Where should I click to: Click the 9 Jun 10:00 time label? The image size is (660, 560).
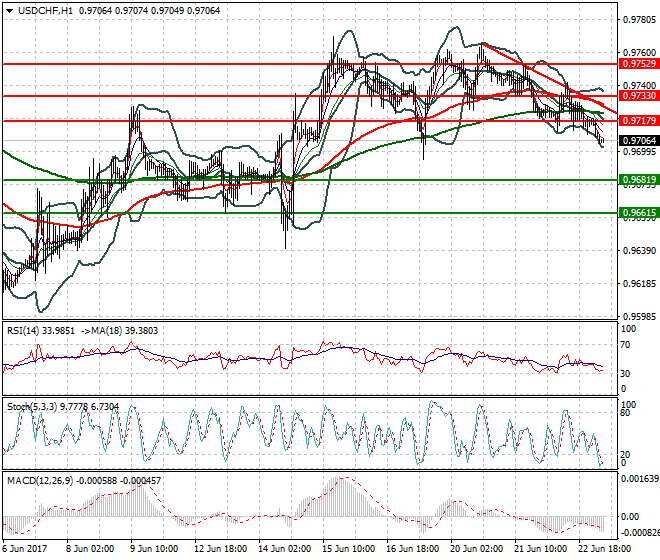[154, 549]
